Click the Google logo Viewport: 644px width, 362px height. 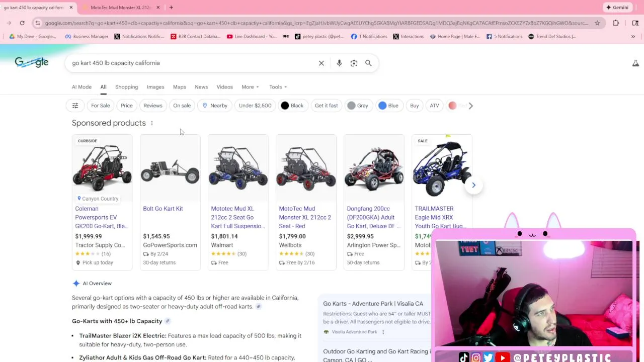click(x=32, y=62)
